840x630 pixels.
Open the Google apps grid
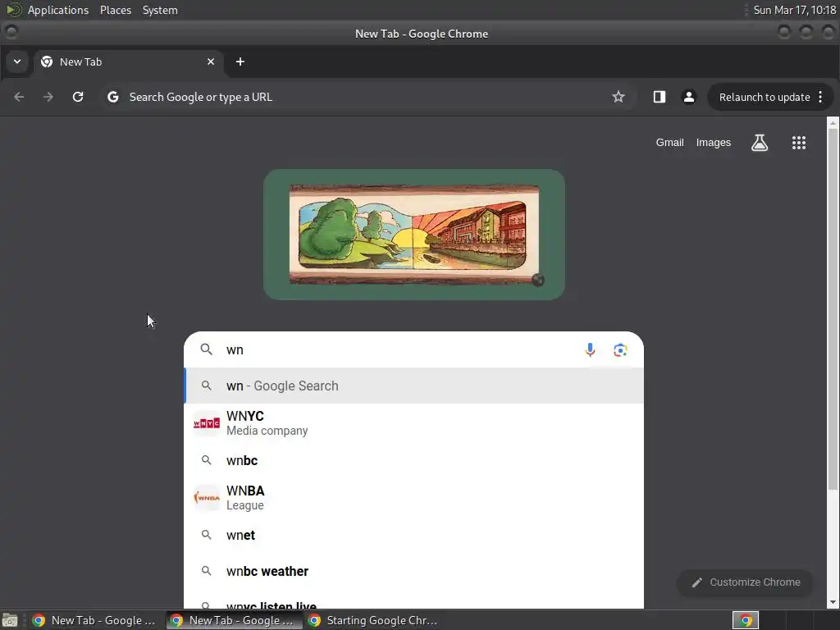pyautogui.click(x=799, y=143)
